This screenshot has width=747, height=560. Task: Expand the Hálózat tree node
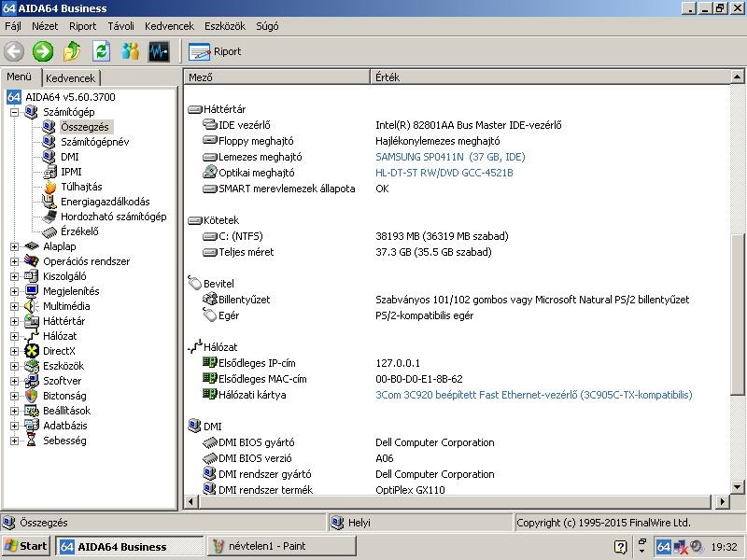click(14, 336)
